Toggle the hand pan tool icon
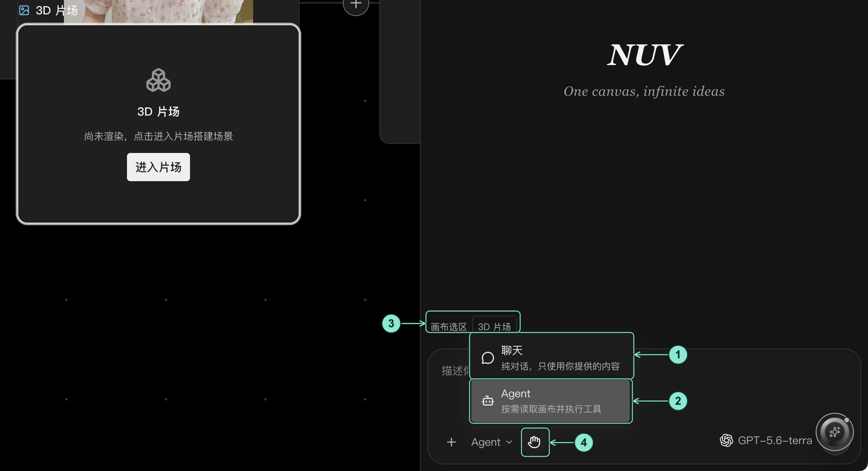This screenshot has height=471, width=868. pos(534,442)
